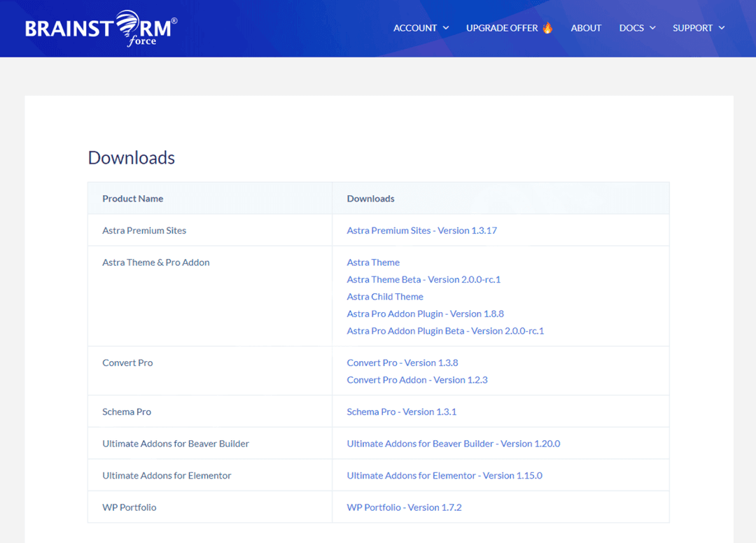Image resolution: width=756 pixels, height=543 pixels.
Task: Download WP Portfolio Version 1.7.2
Action: pyautogui.click(x=404, y=507)
